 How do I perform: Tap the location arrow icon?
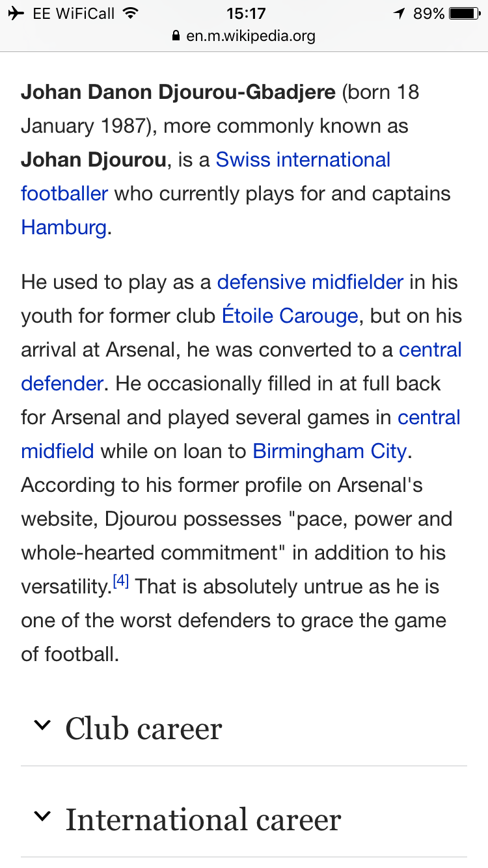click(x=400, y=14)
